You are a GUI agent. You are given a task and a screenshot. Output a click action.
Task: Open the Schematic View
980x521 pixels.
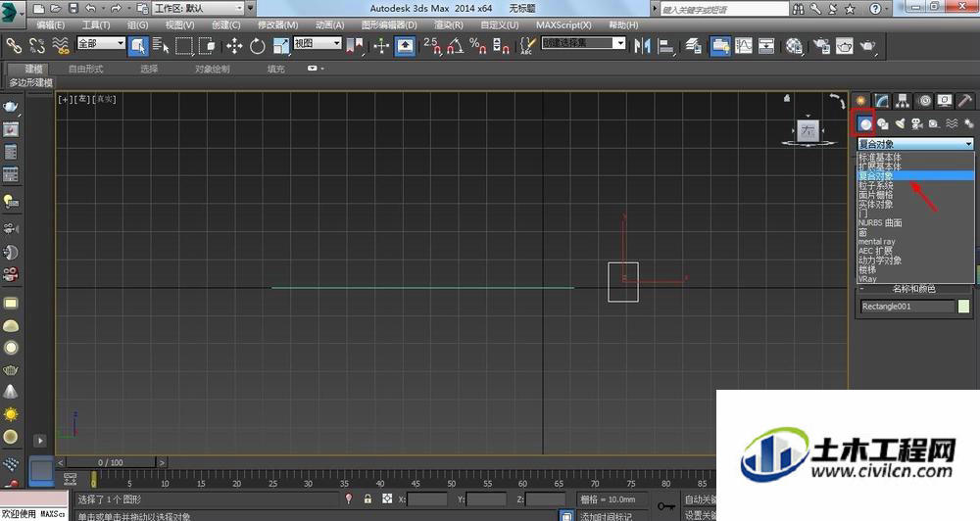point(766,46)
